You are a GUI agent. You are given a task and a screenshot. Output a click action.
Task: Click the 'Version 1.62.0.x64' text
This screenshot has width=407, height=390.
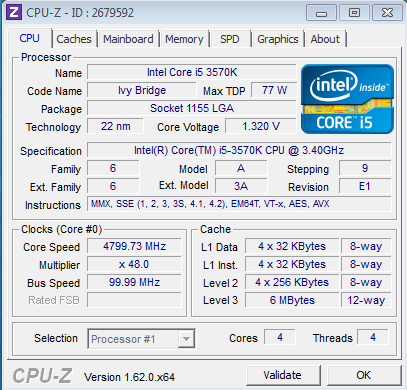[x=129, y=377]
